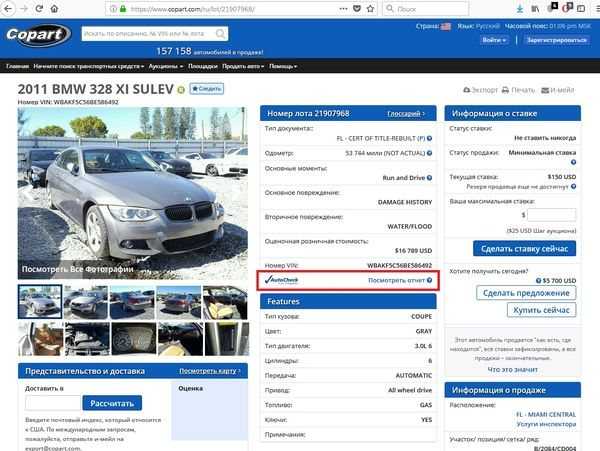Click the US flag country icon
The image size is (600, 451).
click(446, 26)
